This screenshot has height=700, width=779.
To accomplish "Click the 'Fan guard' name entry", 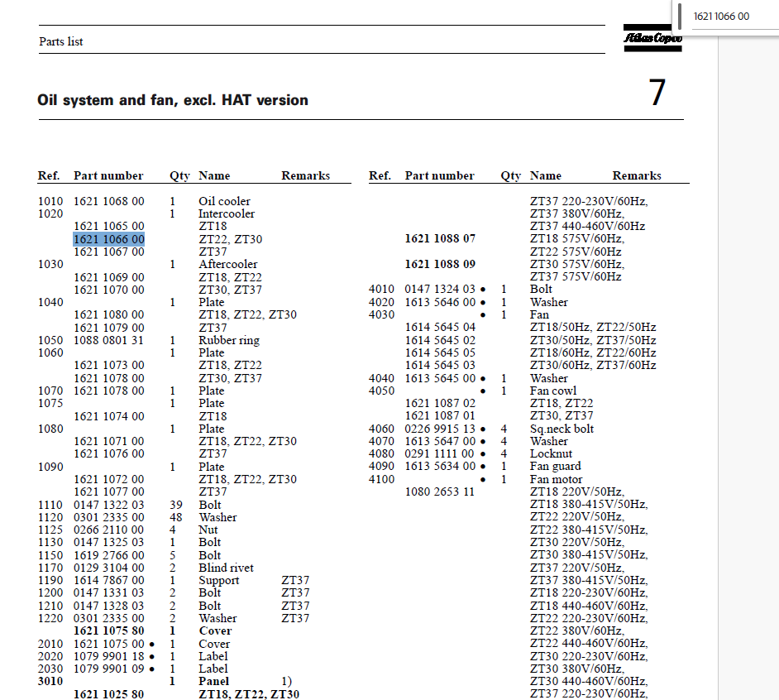I will point(556,467).
